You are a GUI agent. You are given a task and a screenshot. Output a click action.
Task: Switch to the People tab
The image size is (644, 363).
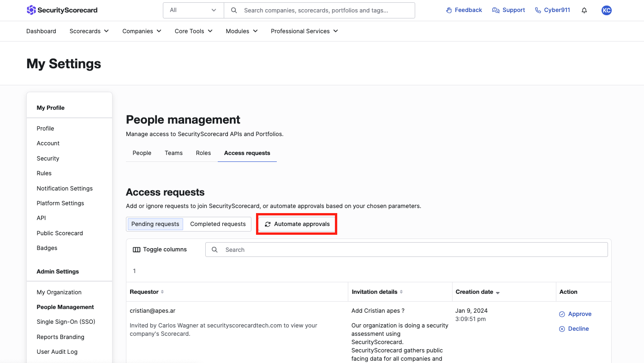[142, 153]
